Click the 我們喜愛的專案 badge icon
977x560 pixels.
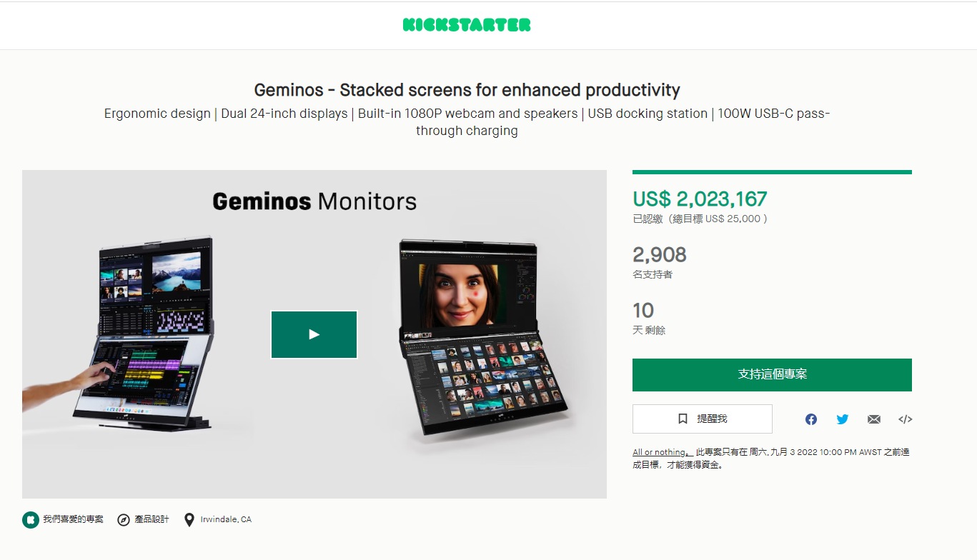coord(30,520)
